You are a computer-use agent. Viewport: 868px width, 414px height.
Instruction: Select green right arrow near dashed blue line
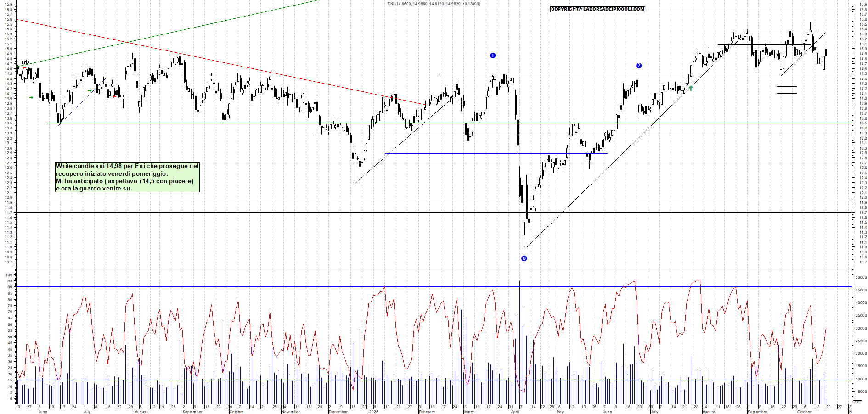click(89, 90)
